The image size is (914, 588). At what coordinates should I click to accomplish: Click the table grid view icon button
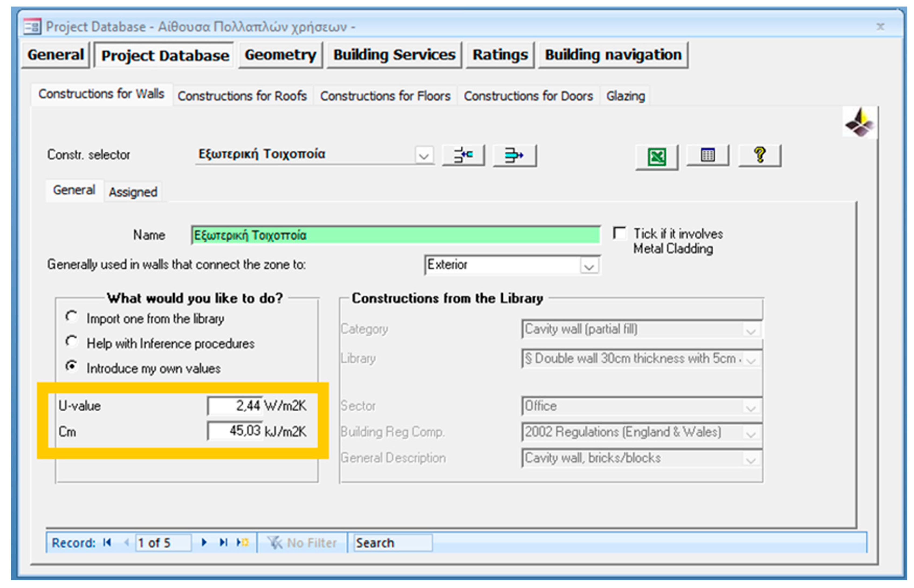pos(707,155)
